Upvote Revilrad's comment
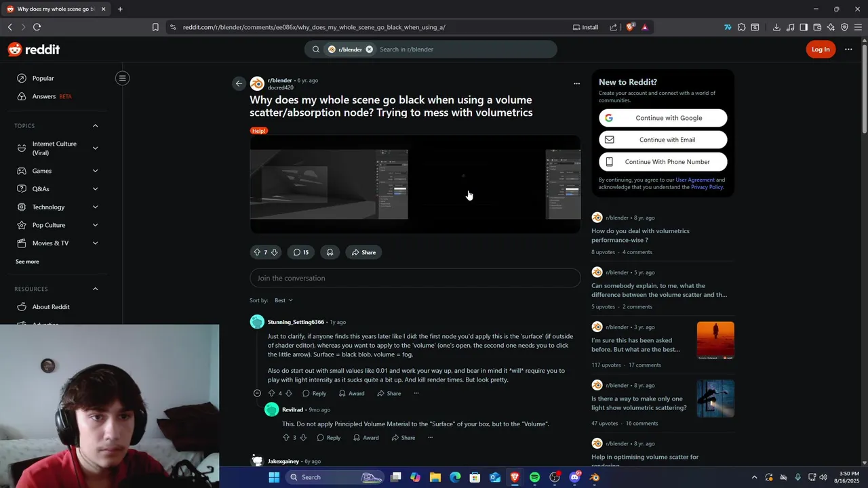Viewport: 868px width, 488px height. pos(286,438)
